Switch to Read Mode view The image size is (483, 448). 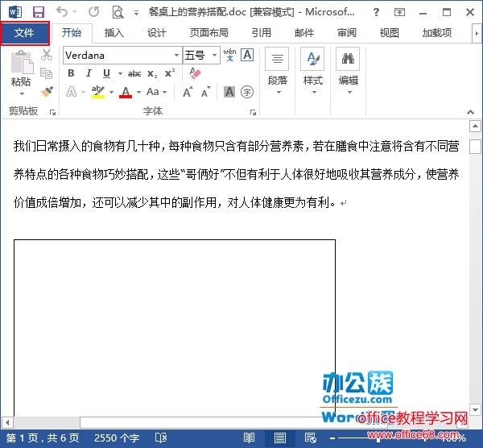coord(249,438)
